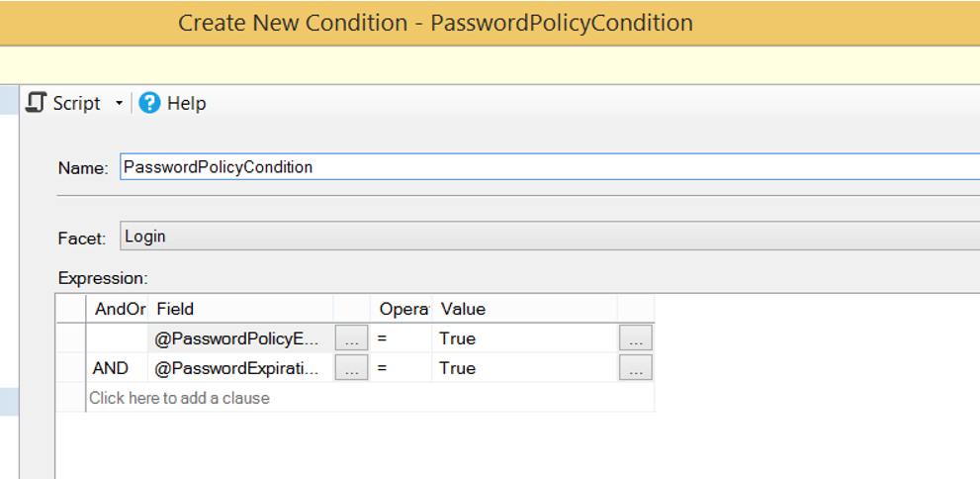Viewport: 980px width, 479px height.
Task: Open field browse button for @PasswordPolicyE... row
Action: click(x=352, y=338)
